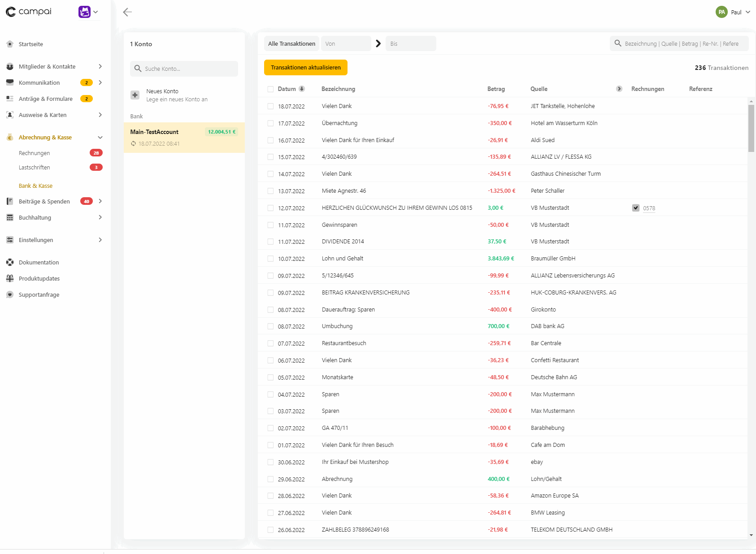This screenshot has height=554, width=756.
Task: Click the Produktupdates gift icon
Action: [x=10, y=278]
